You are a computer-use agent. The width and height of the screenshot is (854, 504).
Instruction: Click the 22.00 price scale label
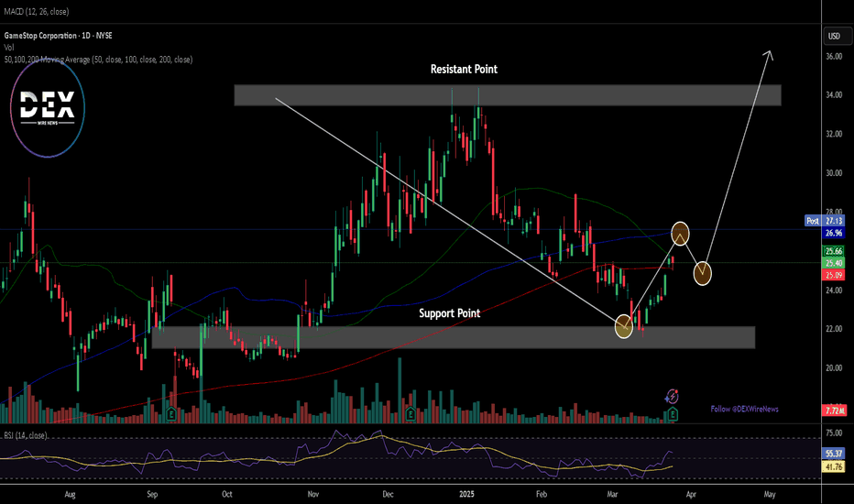pyautogui.click(x=834, y=329)
